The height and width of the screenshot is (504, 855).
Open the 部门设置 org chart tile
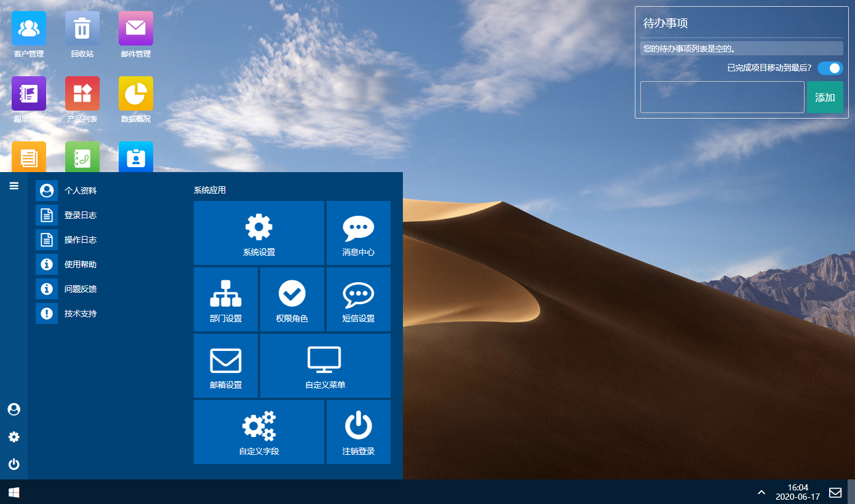tap(226, 299)
